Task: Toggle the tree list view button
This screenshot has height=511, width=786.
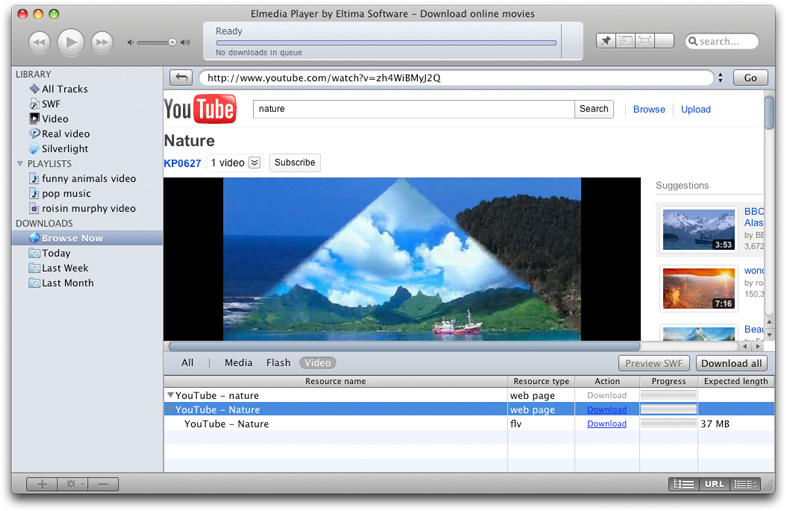Action: click(684, 484)
